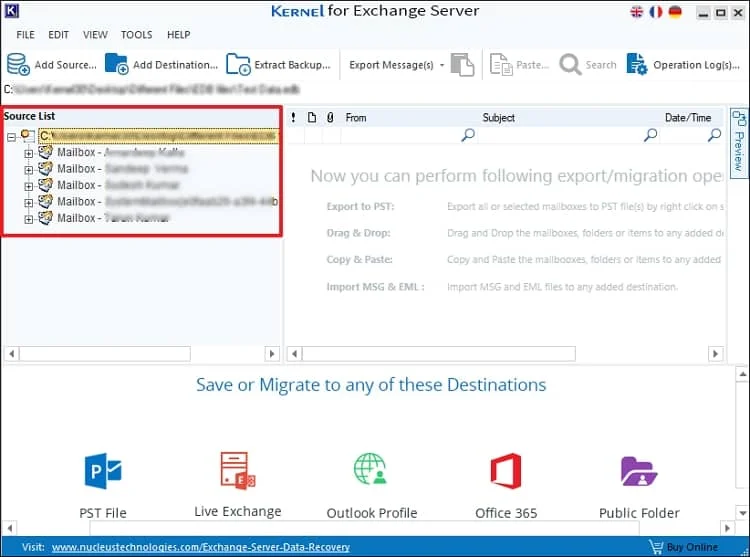Expand the second Mailbox tree node
Image resolution: width=750 pixels, height=557 pixels.
(x=29, y=170)
